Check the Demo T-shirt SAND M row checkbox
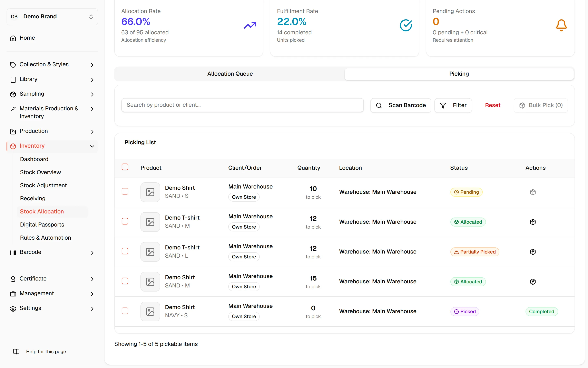 pos(125,221)
